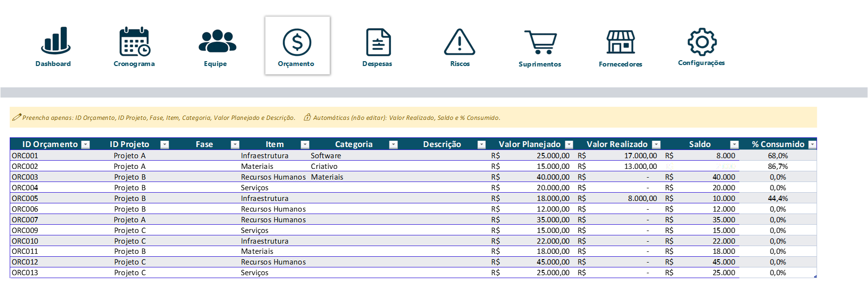Select ORC011's Materiais item cell

tap(274, 251)
